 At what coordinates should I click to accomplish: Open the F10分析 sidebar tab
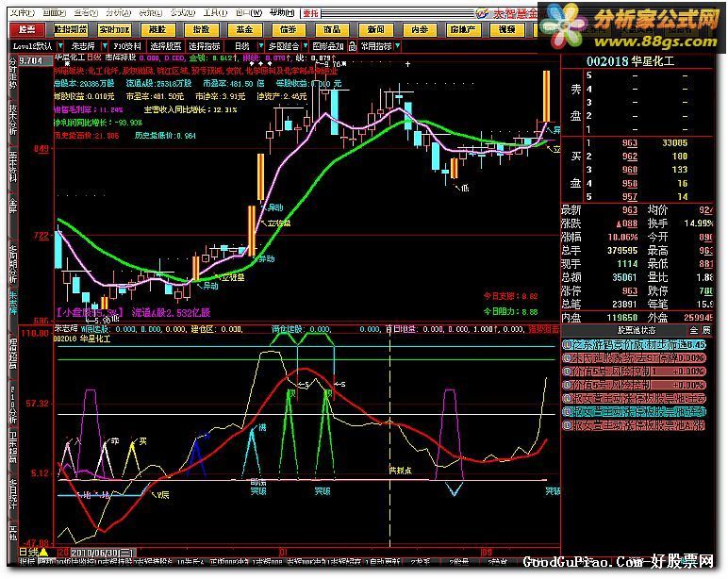pos(12,404)
